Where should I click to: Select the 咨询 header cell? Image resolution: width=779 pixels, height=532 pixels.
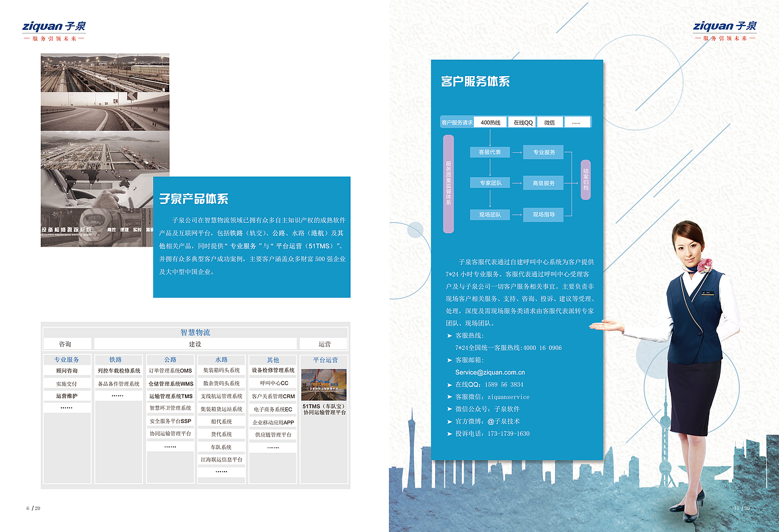(x=67, y=344)
